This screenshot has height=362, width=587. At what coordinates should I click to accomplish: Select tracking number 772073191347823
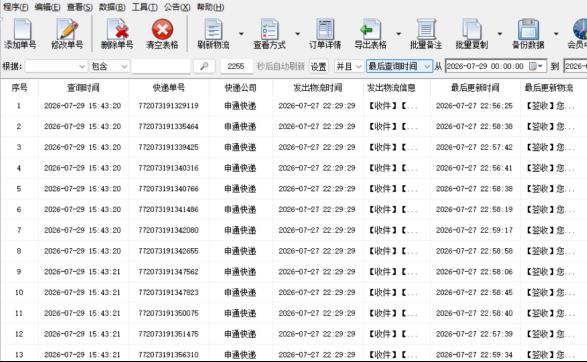pyautogui.click(x=168, y=292)
